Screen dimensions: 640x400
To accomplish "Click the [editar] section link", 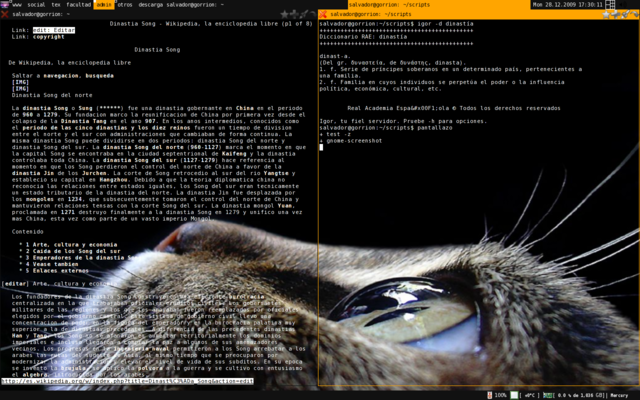I will pyautogui.click(x=15, y=284).
